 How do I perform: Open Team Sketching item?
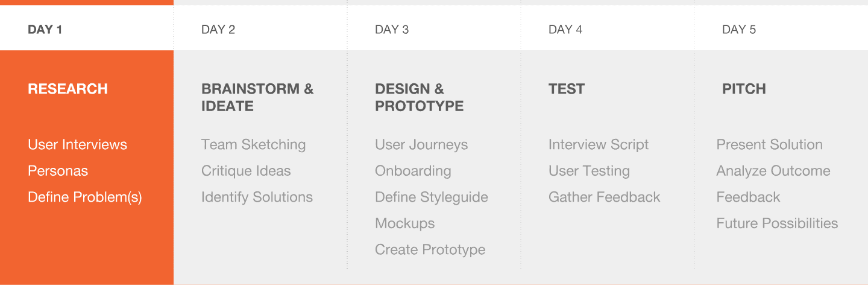[253, 145]
